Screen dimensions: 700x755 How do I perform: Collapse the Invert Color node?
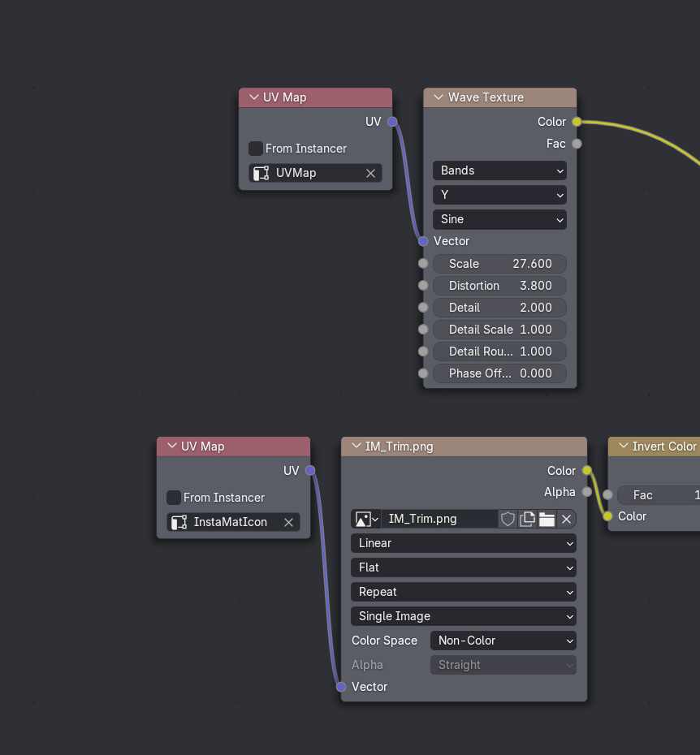point(623,447)
